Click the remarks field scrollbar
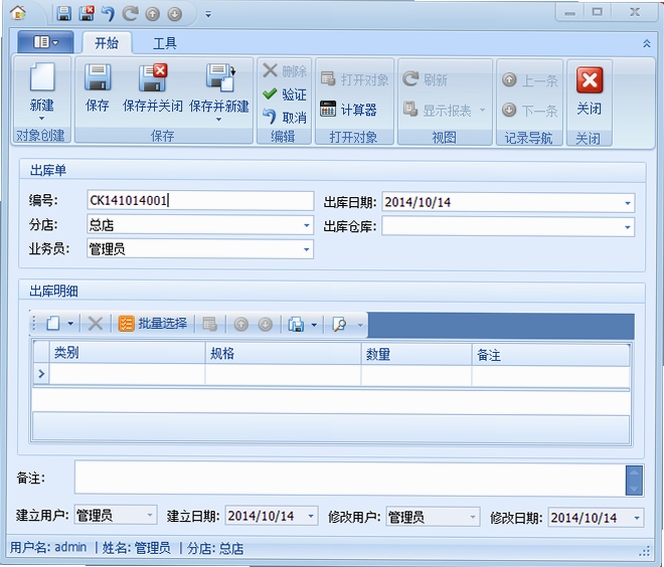This screenshot has width=664, height=567. 634,480
